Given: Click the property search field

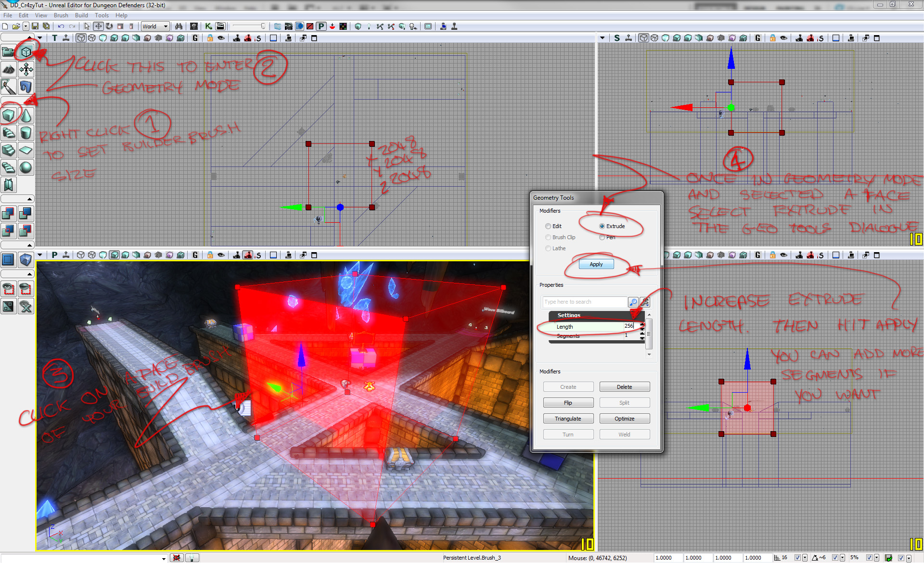Looking at the screenshot, I should tap(584, 302).
